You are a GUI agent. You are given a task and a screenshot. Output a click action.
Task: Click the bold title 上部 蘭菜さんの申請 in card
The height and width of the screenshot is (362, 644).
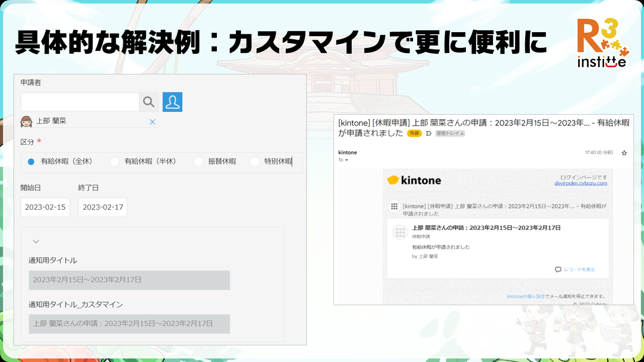pyautogui.click(x=487, y=228)
